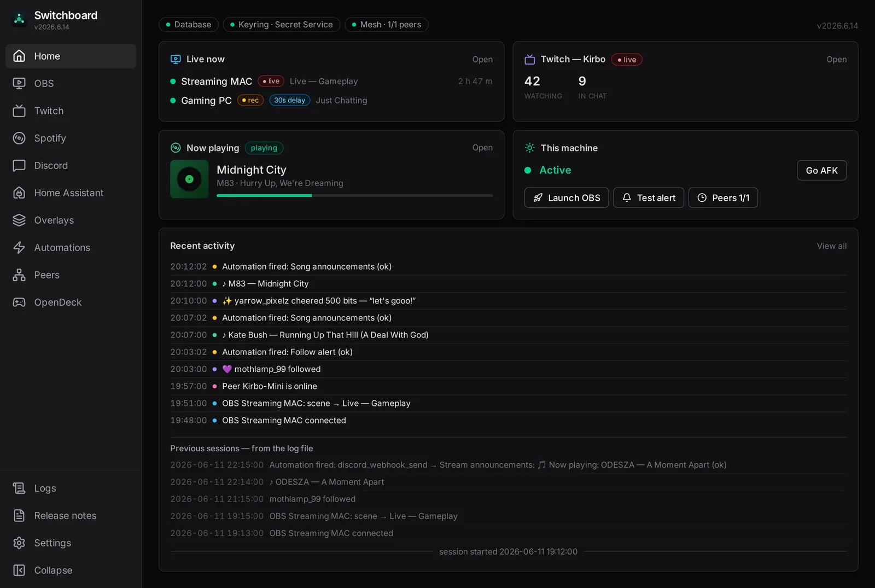Select the Spotify sidebar label

pyautogui.click(x=50, y=138)
